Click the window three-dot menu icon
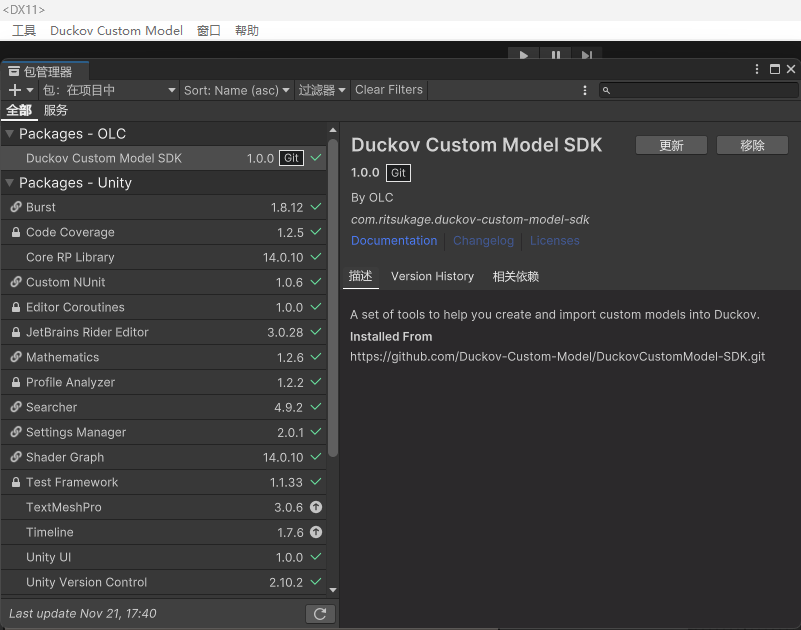The width and height of the screenshot is (801, 630). point(756,70)
